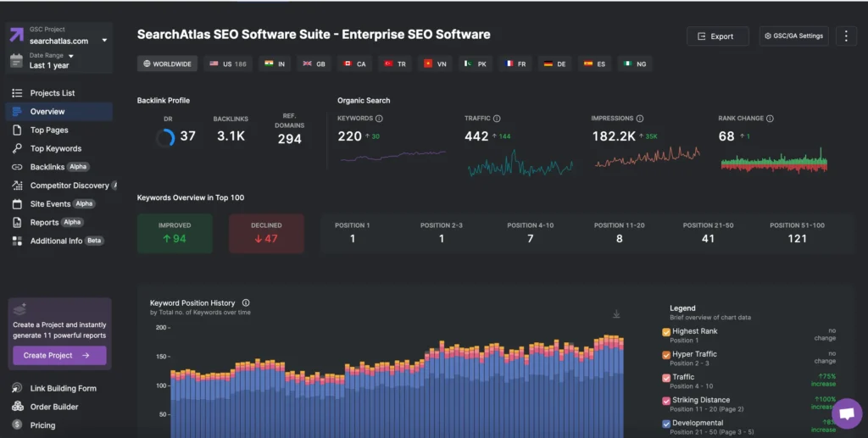
Task: Click the Traffic metric info icon
Action: click(497, 119)
